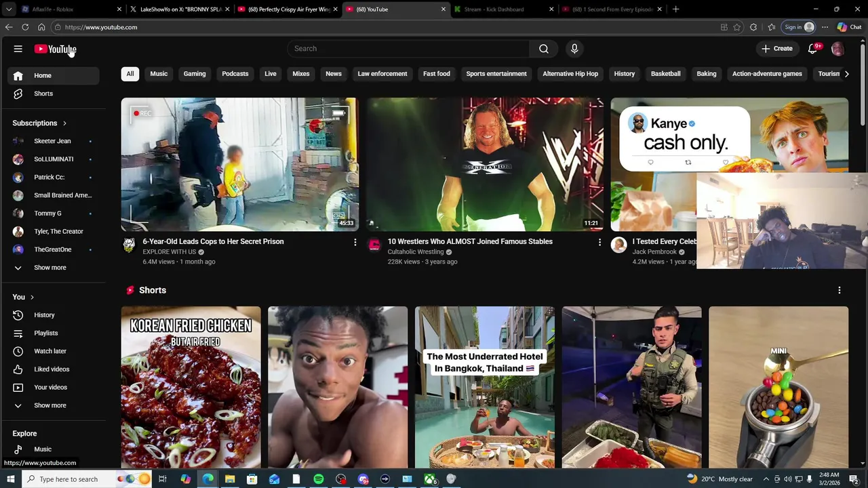Click the browser Sign in button
This screenshot has height=488, width=868.
pos(798,27)
